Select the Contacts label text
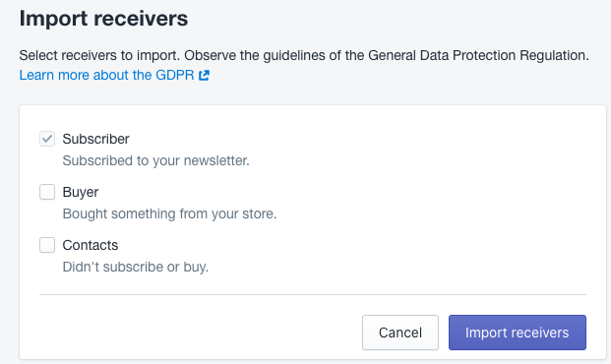Viewport: 611px width, 364px height. click(x=91, y=245)
